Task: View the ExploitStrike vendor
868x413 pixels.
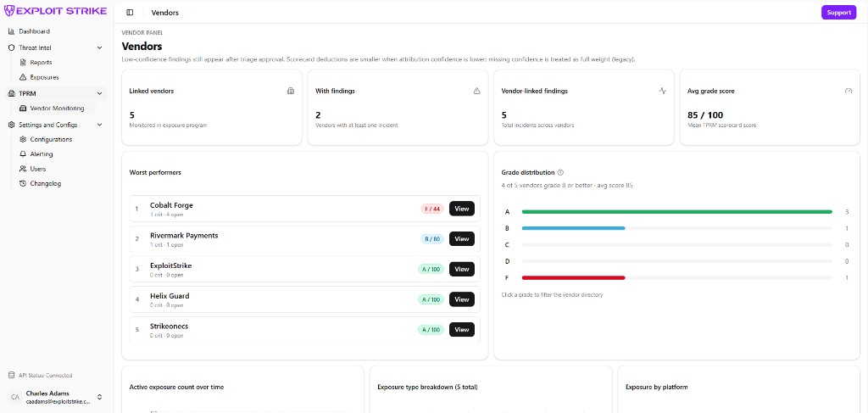Action: pos(462,269)
